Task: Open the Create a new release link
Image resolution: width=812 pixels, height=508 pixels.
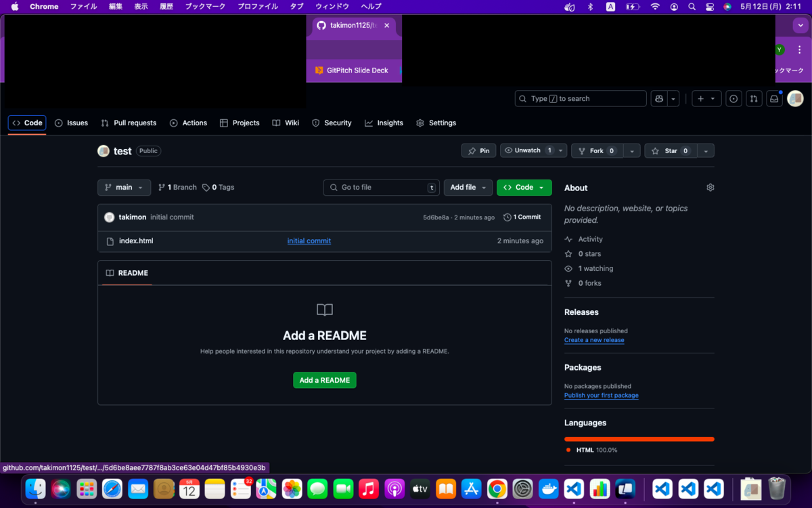Action: (x=593, y=339)
